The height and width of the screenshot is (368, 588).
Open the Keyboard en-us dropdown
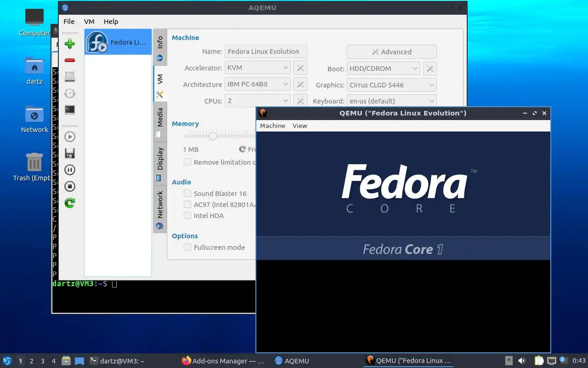coord(392,101)
